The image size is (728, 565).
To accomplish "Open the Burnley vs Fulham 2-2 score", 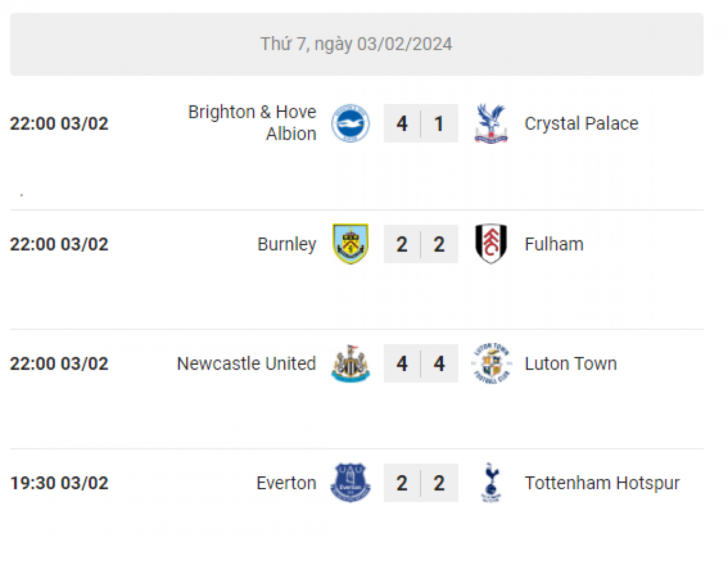I will (420, 244).
